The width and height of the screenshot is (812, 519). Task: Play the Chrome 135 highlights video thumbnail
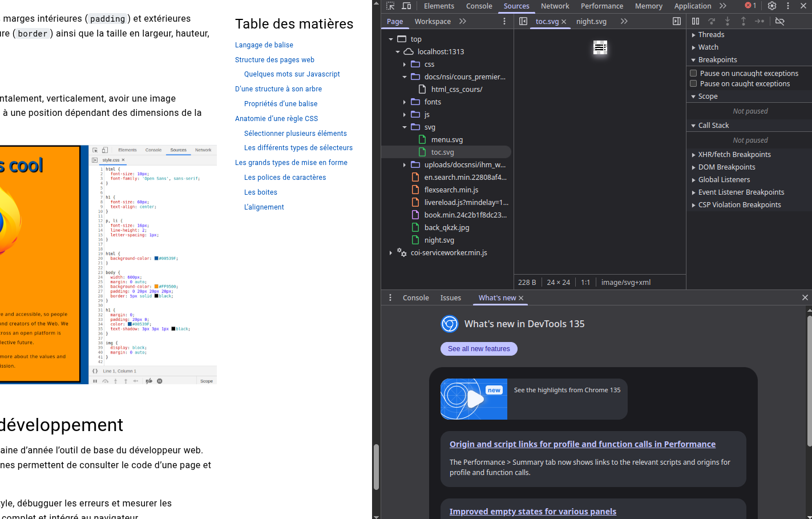pos(474,399)
